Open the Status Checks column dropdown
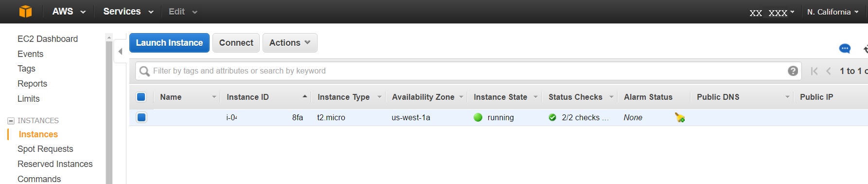 (x=611, y=97)
